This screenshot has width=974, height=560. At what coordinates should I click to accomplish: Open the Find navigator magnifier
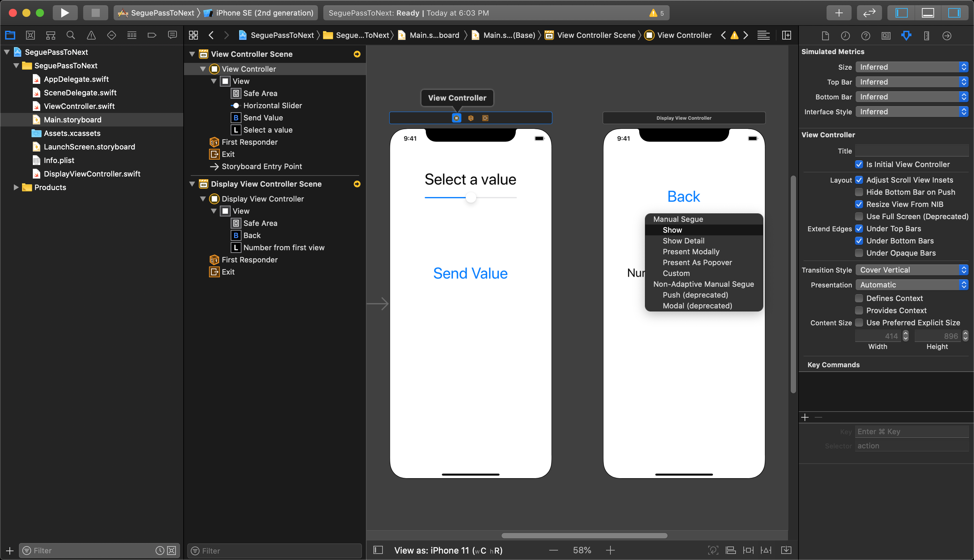71,36
